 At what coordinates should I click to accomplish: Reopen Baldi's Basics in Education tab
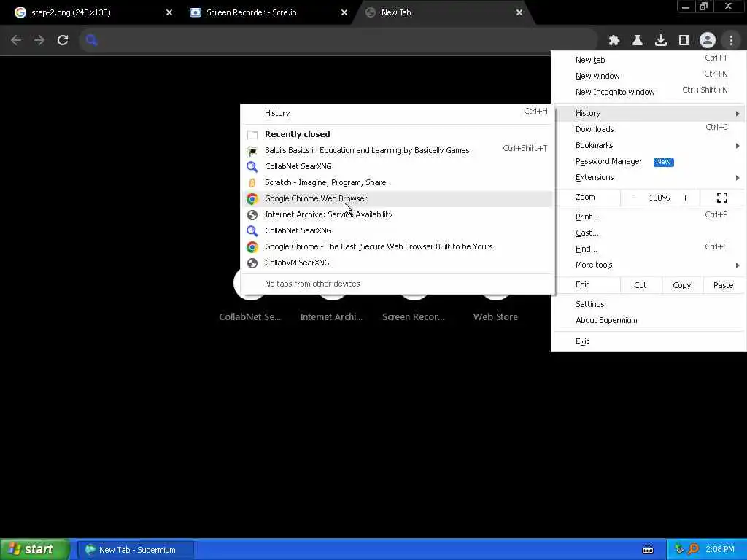click(398, 150)
